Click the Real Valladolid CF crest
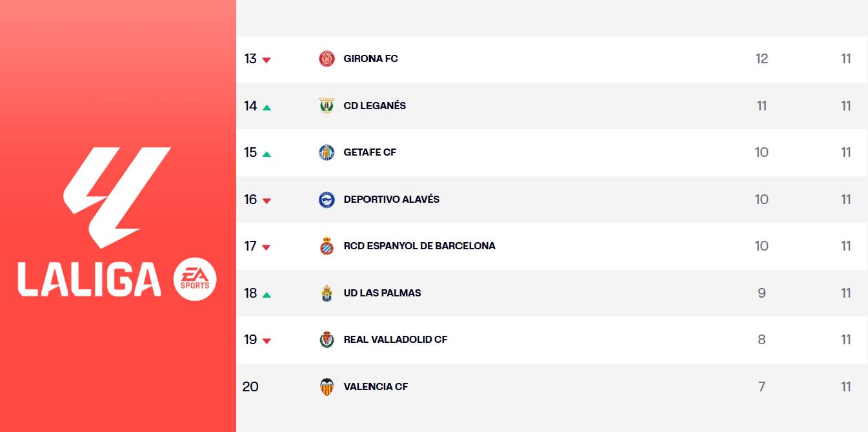Viewport: 868px width, 432px height. click(x=327, y=340)
